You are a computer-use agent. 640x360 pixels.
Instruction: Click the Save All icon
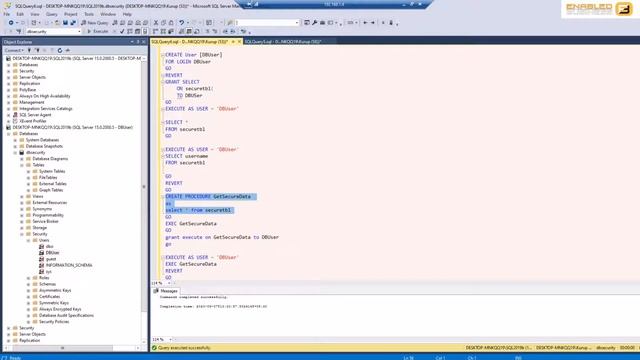coord(73,23)
